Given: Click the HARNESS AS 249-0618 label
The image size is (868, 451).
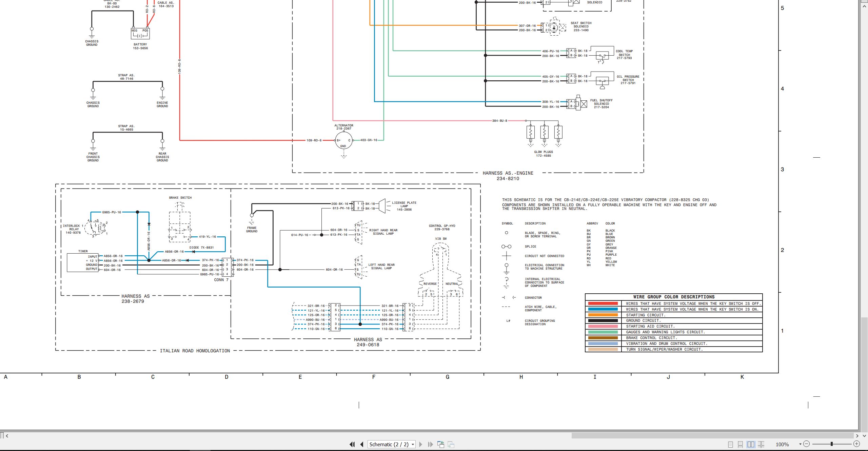Looking at the screenshot, I should 368,342.
